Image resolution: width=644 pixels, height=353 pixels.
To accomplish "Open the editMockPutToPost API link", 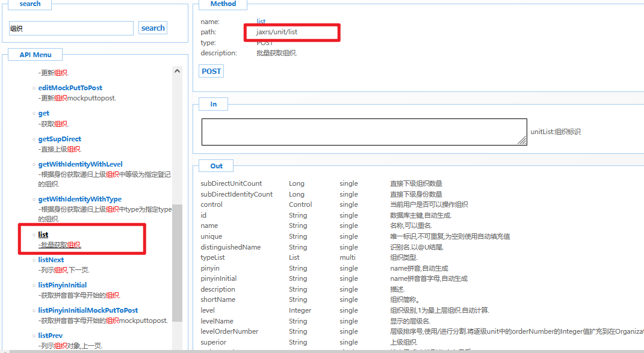I will pos(70,87).
